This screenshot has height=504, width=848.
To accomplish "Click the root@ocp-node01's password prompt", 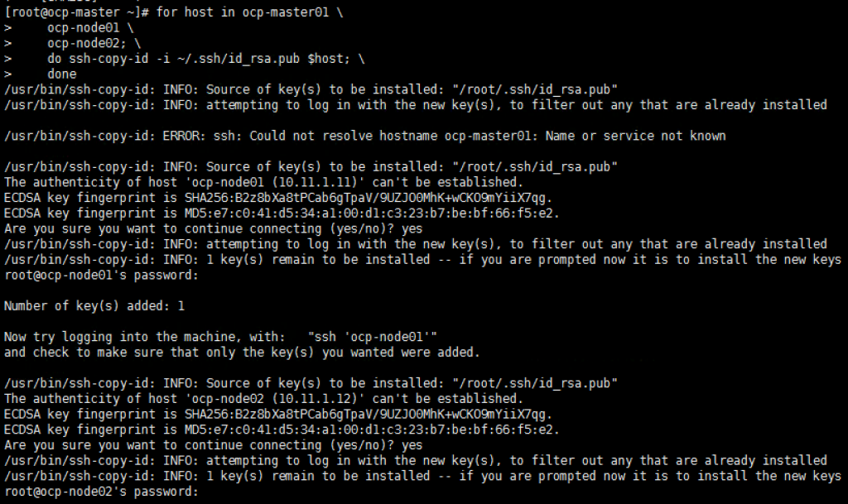I will pyautogui.click(x=101, y=275).
